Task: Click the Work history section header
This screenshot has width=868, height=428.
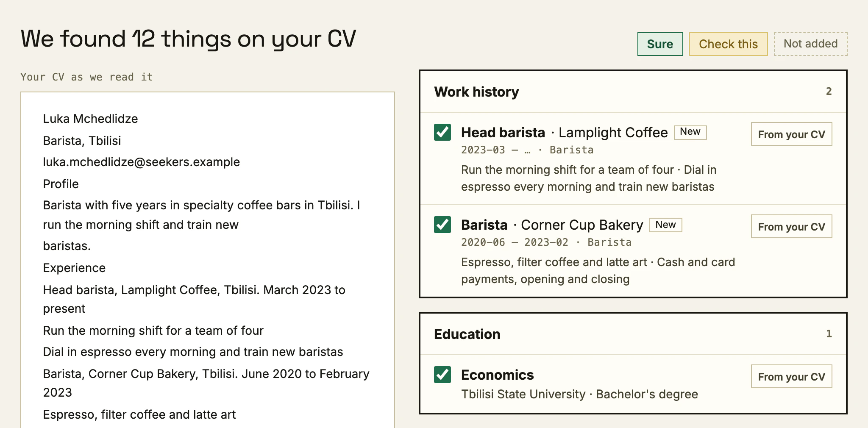Action: click(x=633, y=92)
